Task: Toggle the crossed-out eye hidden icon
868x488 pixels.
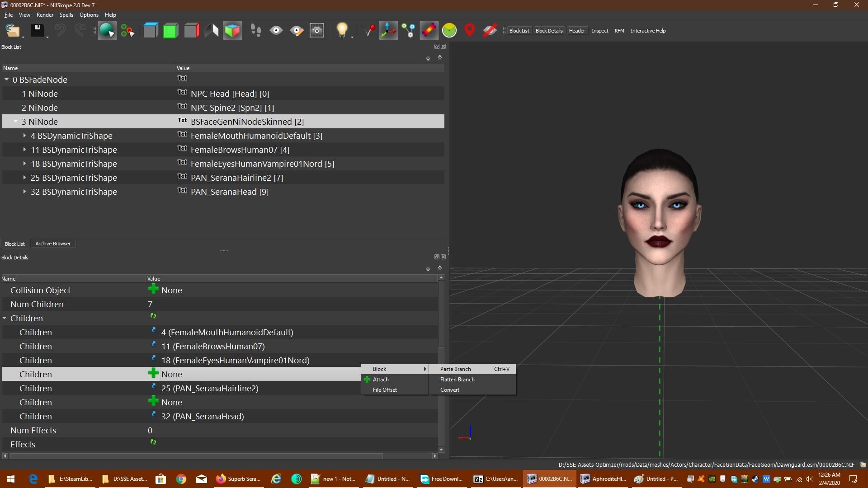Action: tap(490, 31)
